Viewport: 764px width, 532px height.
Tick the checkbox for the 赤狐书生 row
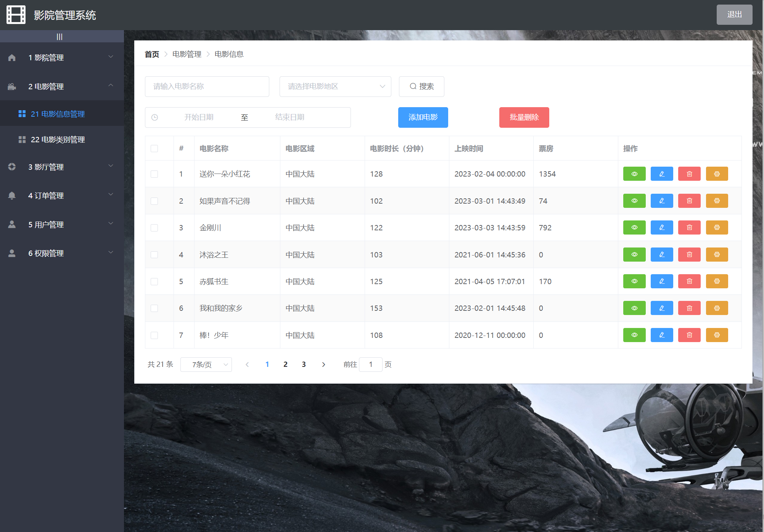154,281
